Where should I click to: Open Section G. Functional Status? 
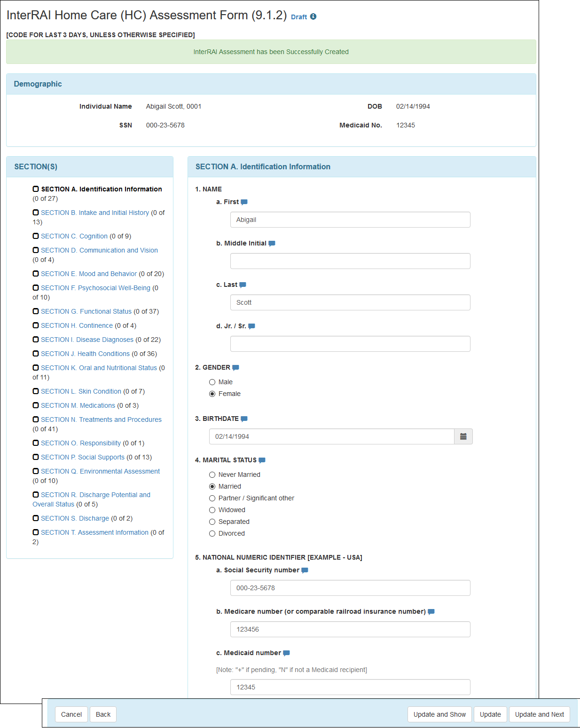(x=86, y=311)
